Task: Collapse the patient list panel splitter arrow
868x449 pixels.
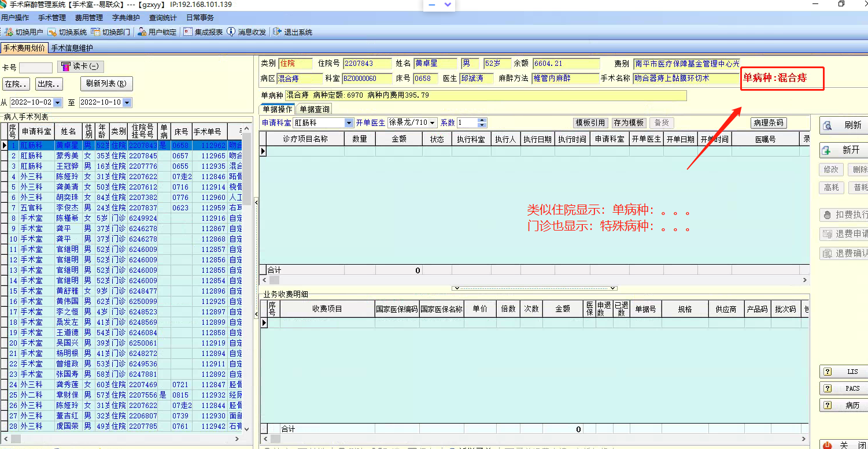Action: coord(256,202)
